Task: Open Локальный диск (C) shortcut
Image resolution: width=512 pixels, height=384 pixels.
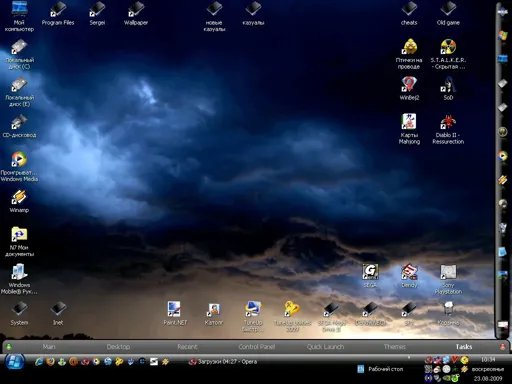Action: 19,54
